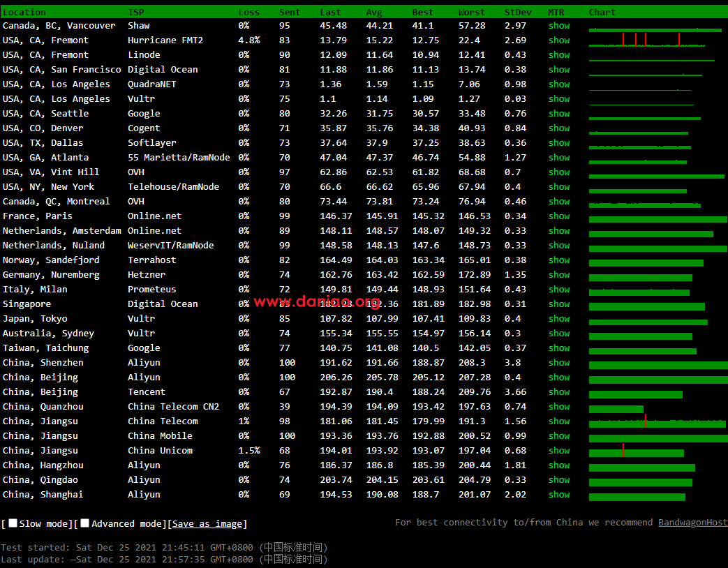Click the Best column header
The width and height of the screenshot is (728, 568).
click(423, 12)
